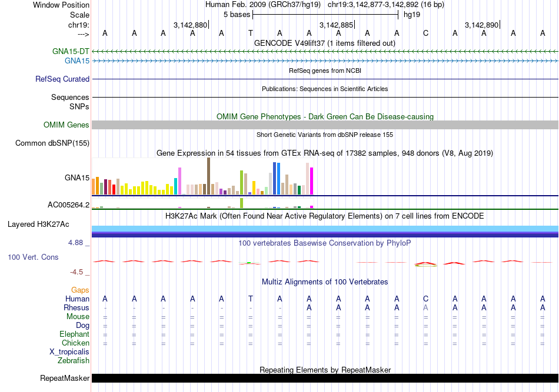Screen dimensions: 559x392
Task: Click the black RepeatMasker bar
Action: (325, 378)
